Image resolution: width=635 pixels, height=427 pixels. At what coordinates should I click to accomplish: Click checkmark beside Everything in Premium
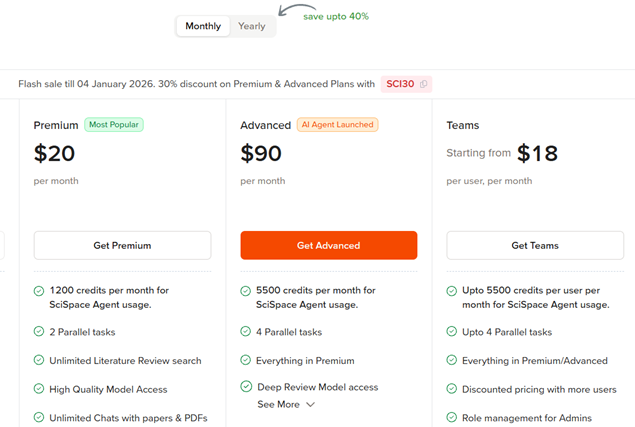[246, 361]
